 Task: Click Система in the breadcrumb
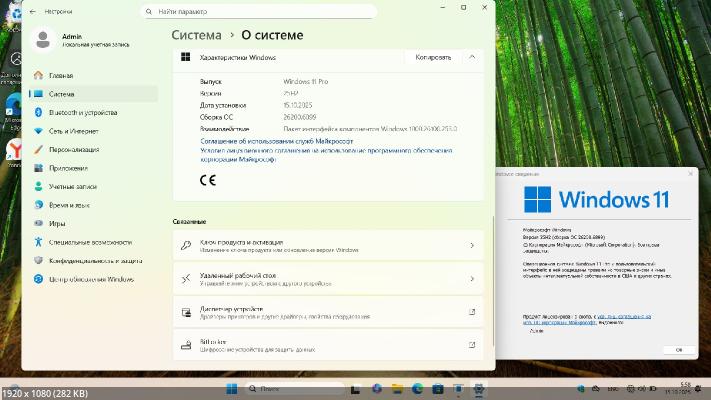pos(195,35)
